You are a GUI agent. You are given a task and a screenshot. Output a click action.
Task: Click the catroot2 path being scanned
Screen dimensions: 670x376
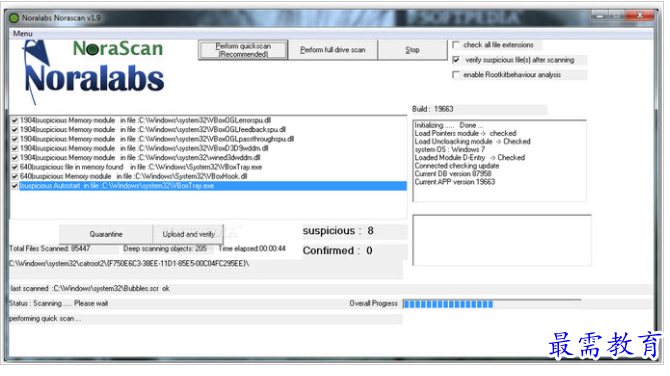(129, 264)
